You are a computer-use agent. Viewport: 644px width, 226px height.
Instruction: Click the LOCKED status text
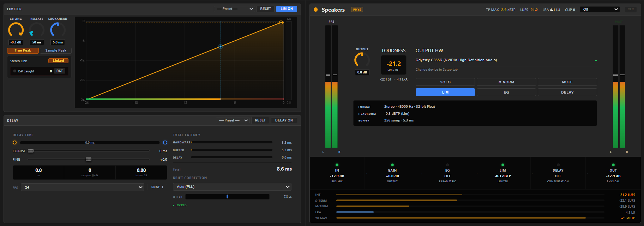coord(181,205)
